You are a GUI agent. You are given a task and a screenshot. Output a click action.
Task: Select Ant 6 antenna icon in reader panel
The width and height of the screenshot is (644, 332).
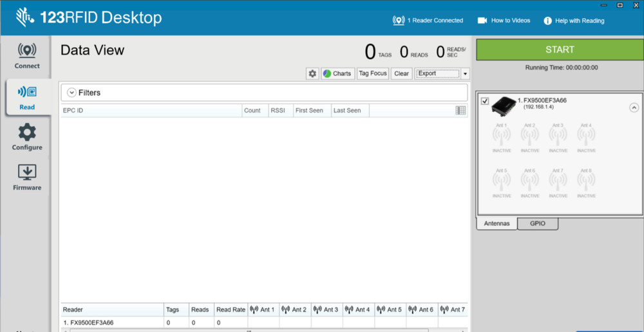coord(530,183)
